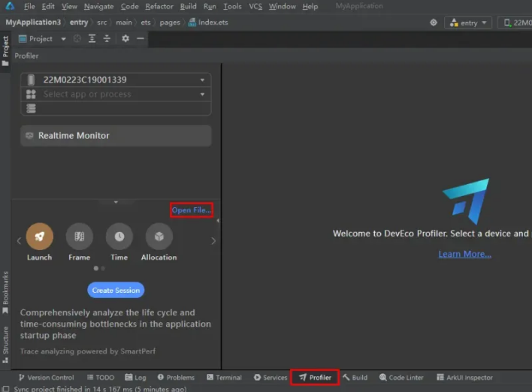532x392 pixels.
Task: Click the Learn More... link
Action: click(465, 254)
